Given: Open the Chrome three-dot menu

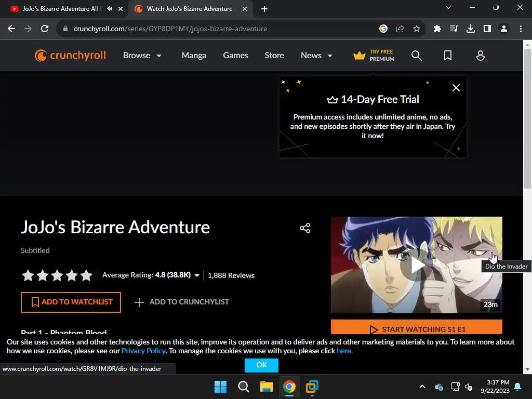Looking at the screenshot, I should pos(521,29).
